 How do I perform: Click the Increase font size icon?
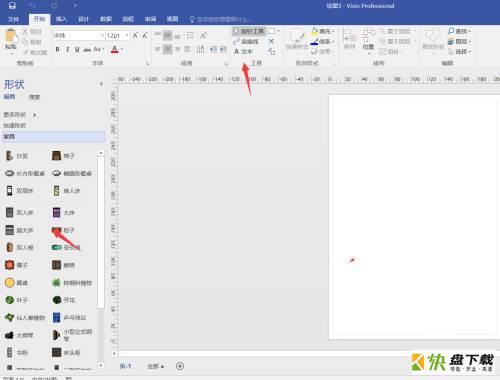(x=135, y=35)
